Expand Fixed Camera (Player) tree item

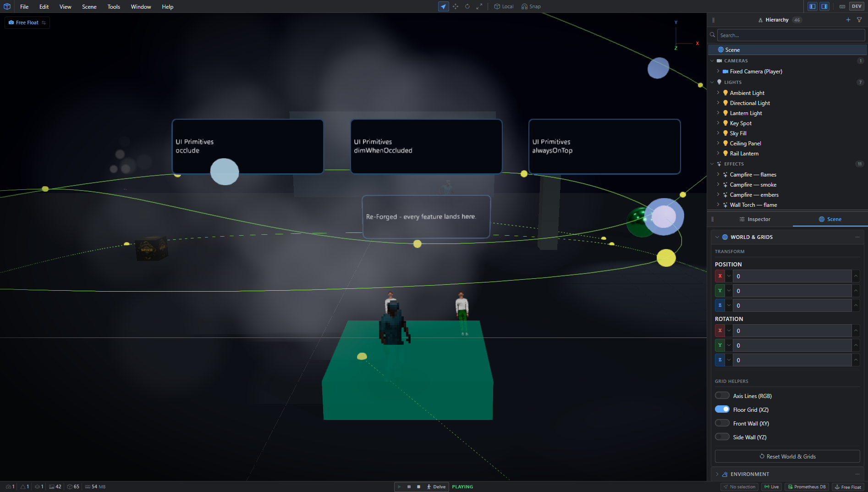coord(718,72)
